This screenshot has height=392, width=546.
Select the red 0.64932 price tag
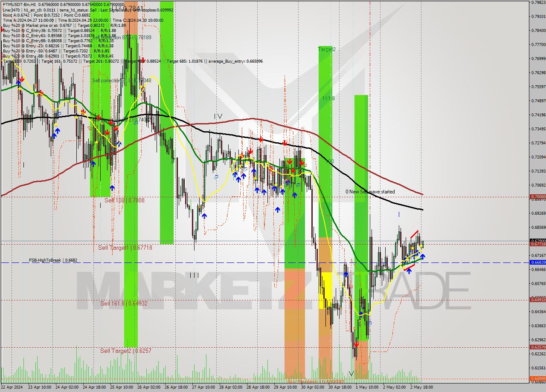pyautogui.click(x=538, y=300)
